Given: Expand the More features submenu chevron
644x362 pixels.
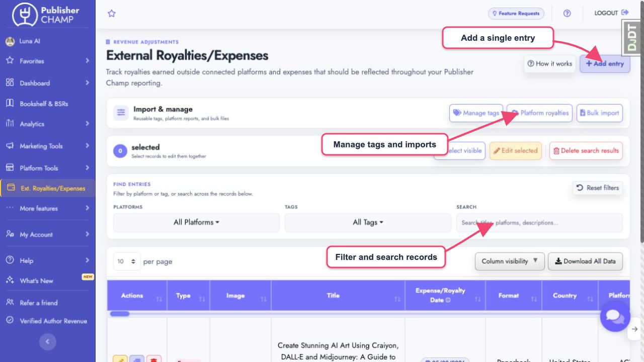Looking at the screenshot, I should [88, 208].
